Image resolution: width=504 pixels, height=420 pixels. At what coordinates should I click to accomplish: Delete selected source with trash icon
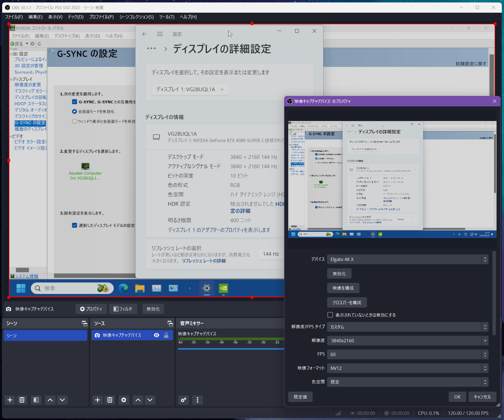tap(110, 400)
